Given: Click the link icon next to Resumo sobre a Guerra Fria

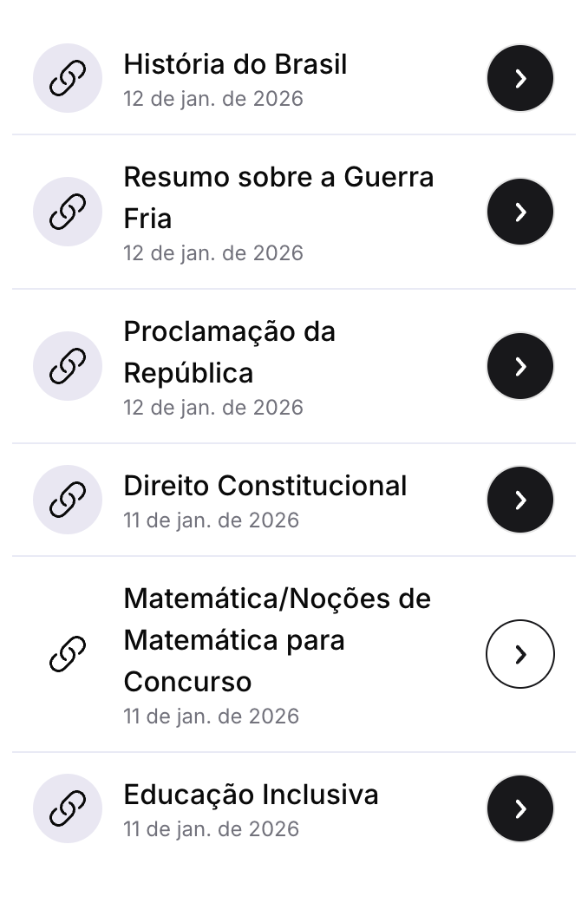Looking at the screenshot, I should pyautogui.click(x=68, y=212).
